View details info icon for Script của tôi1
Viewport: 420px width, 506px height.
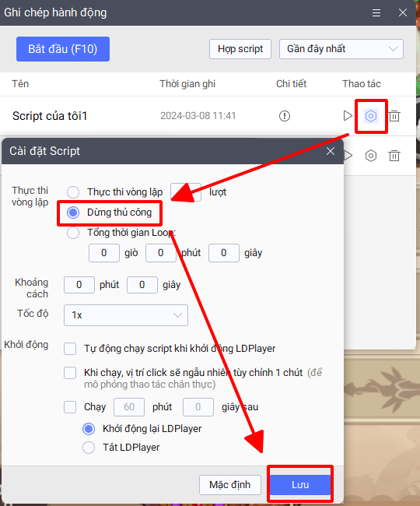pyautogui.click(x=285, y=116)
